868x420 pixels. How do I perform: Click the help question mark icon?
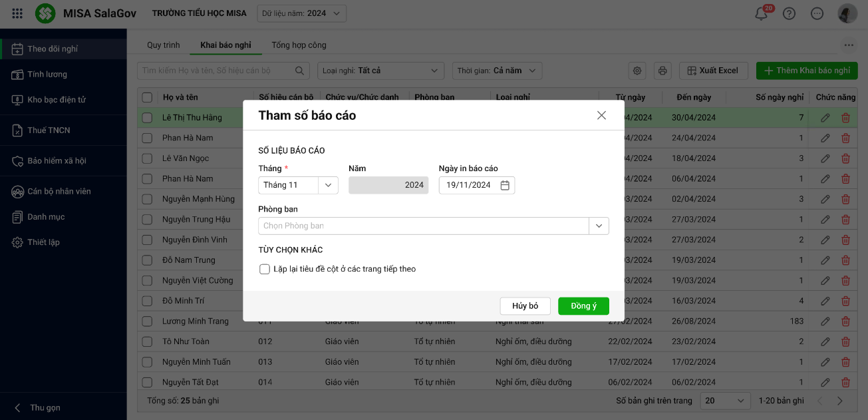pos(789,14)
